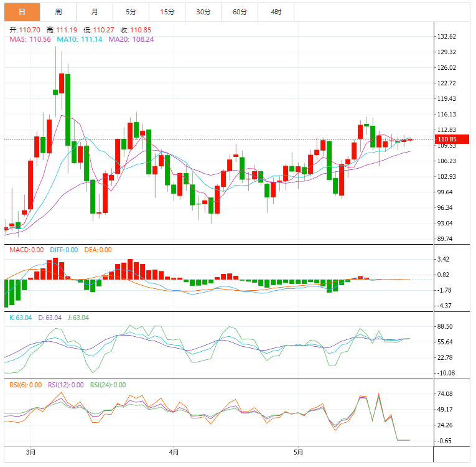Select the RSI(24) legend label

click(x=108, y=385)
